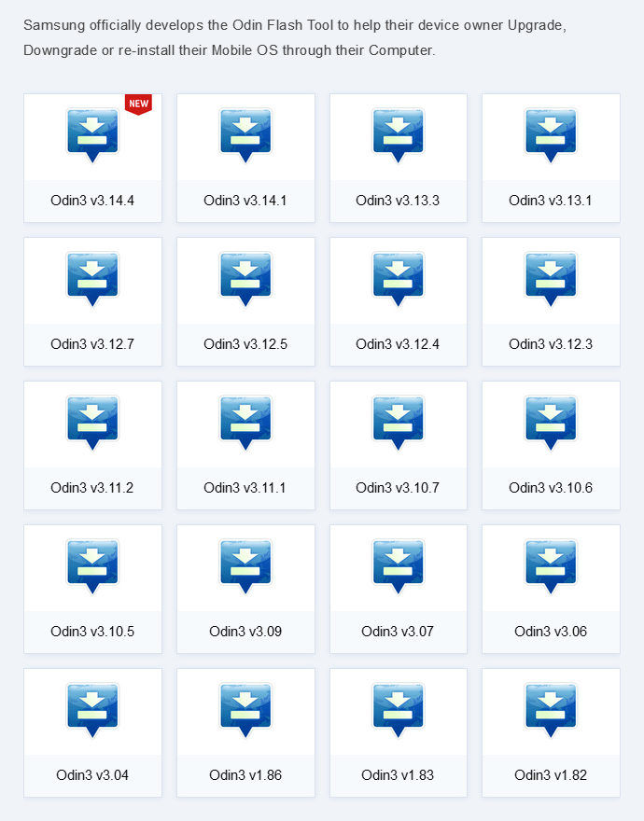Click the Odin3 v3.10.5 download icon
The height and width of the screenshot is (821, 644).
coord(92,566)
